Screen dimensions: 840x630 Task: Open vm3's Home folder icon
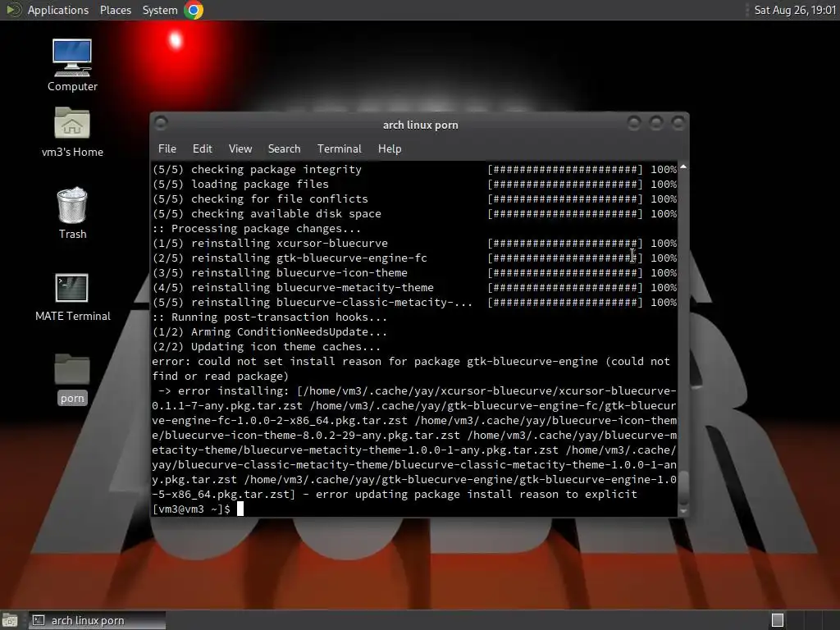coord(72,132)
